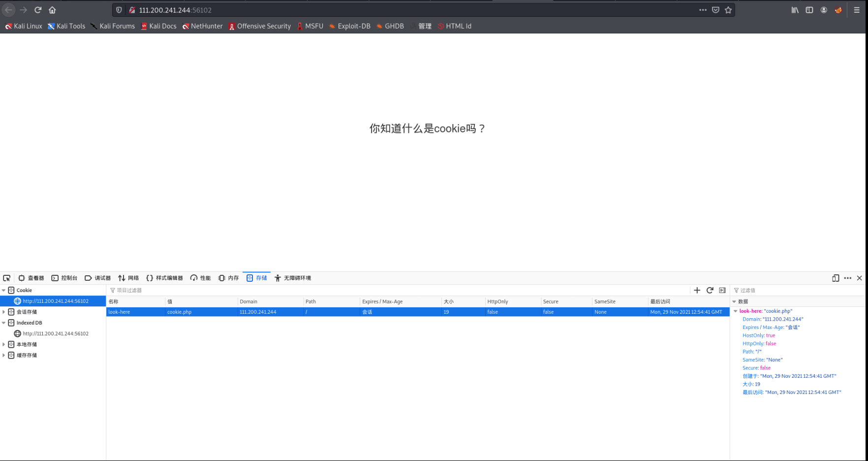This screenshot has width=868, height=461.
Task: Click the 过滤值 filter values field
Action: pos(797,290)
